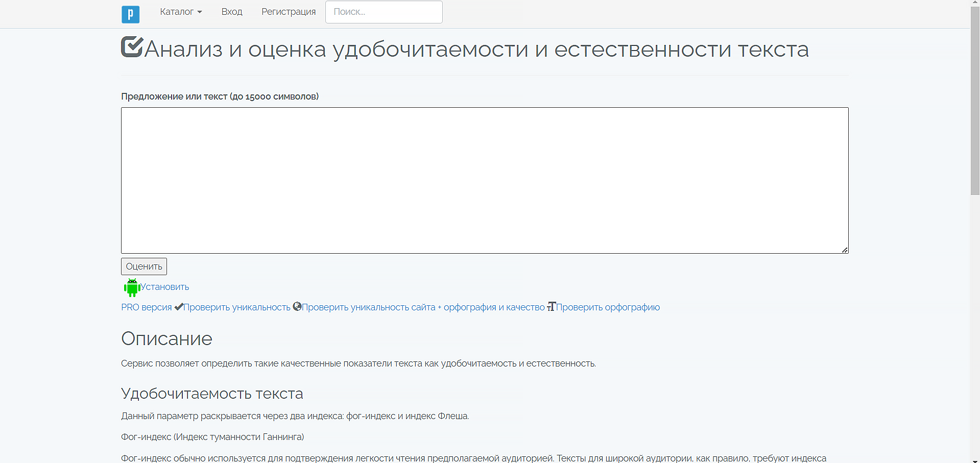Open the Установить link

[164, 287]
